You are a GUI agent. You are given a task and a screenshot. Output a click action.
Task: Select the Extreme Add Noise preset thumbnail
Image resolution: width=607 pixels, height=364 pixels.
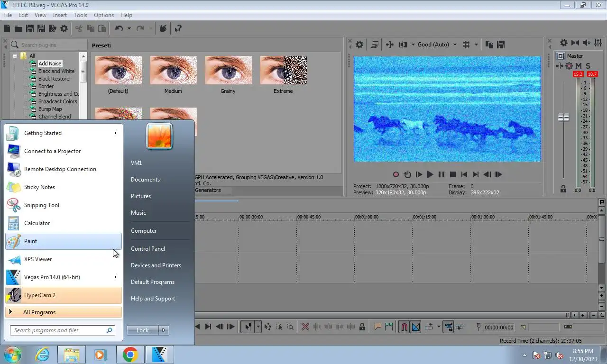[284, 70]
